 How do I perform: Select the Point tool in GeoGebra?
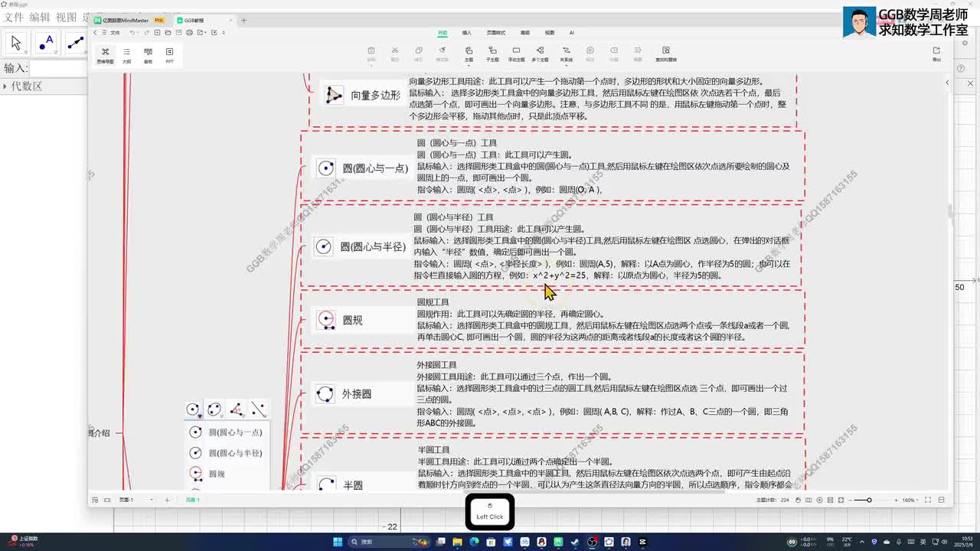tap(46, 44)
